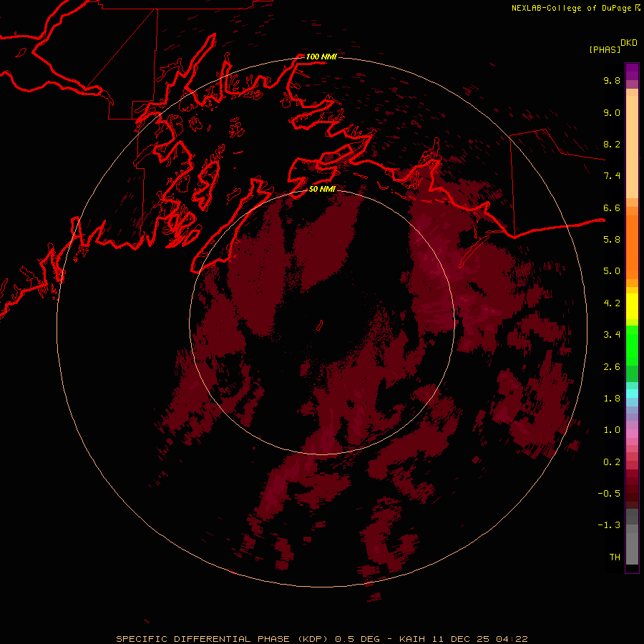The width and height of the screenshot is (644, 644).
Task: Select the 4.2 legend value
Action: [612, 303]
